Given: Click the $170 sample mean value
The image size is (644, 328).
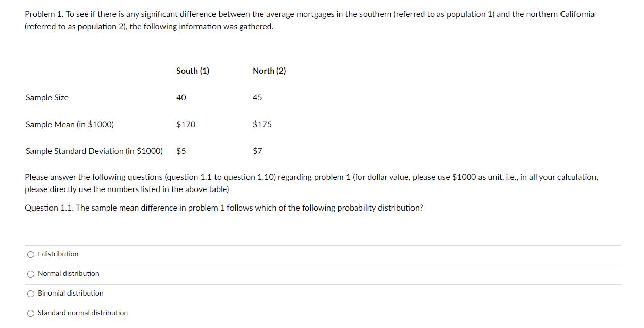Looking at the screenshot, I should [x=186, y=124].
